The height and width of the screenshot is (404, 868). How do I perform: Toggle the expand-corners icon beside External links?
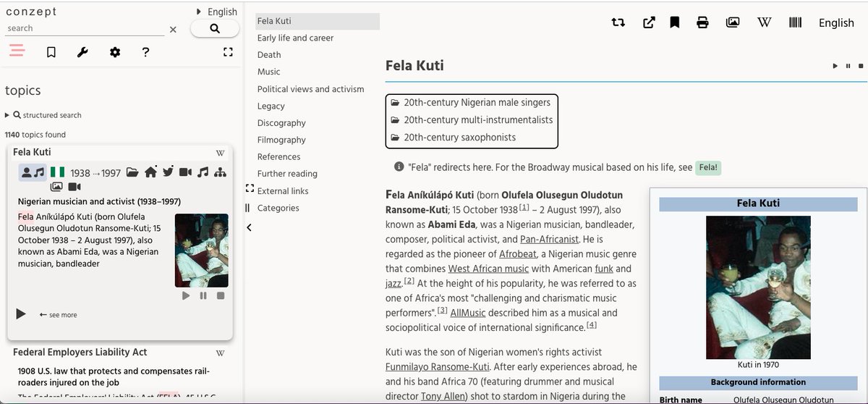pyautogui.click(x=250, y=189)
